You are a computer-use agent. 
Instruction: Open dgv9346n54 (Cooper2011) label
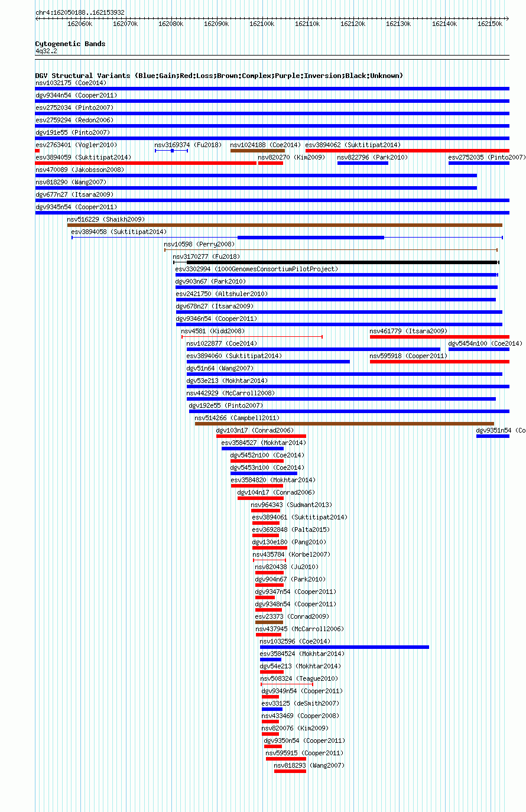coord(216,319)
